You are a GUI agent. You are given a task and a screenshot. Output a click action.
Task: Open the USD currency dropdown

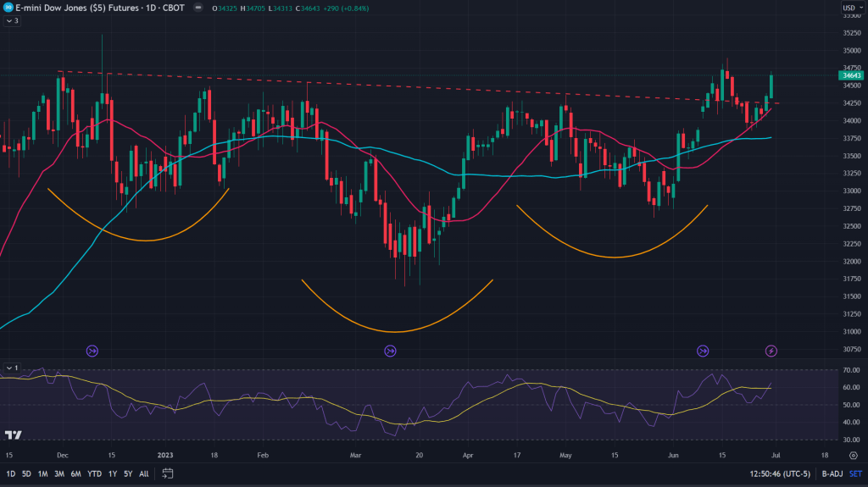click(x=849, y=8)
